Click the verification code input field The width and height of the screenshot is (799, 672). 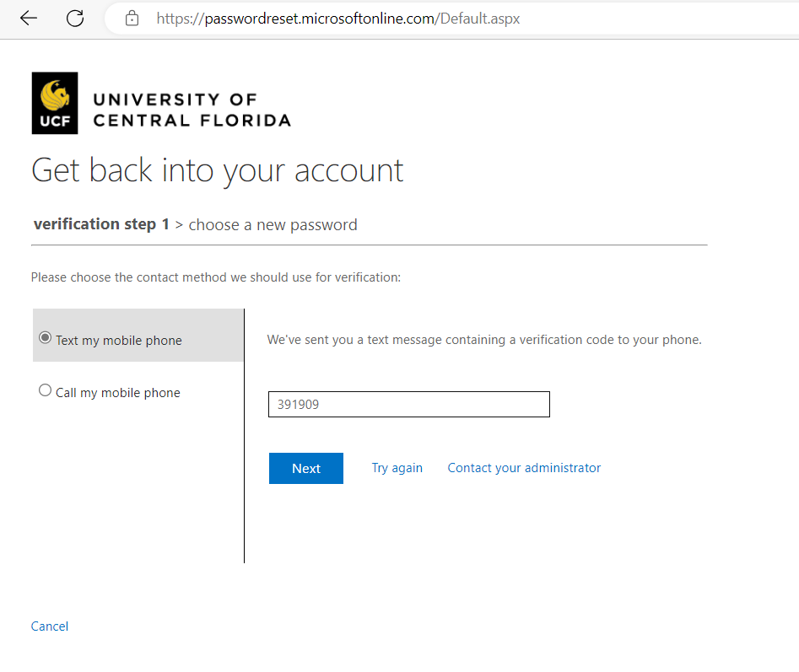pos(409,404)
